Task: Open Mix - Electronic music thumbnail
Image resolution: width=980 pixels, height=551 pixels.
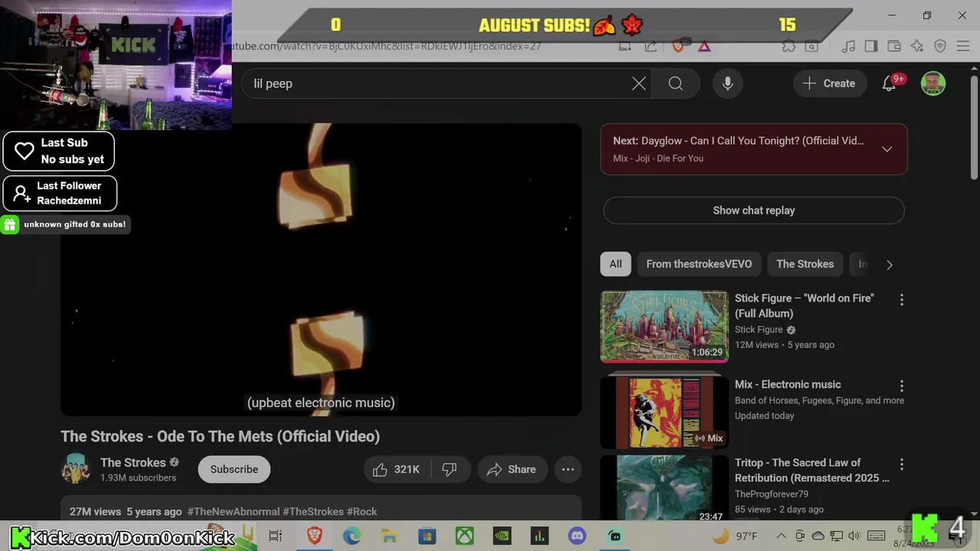Action: (664, 412)
